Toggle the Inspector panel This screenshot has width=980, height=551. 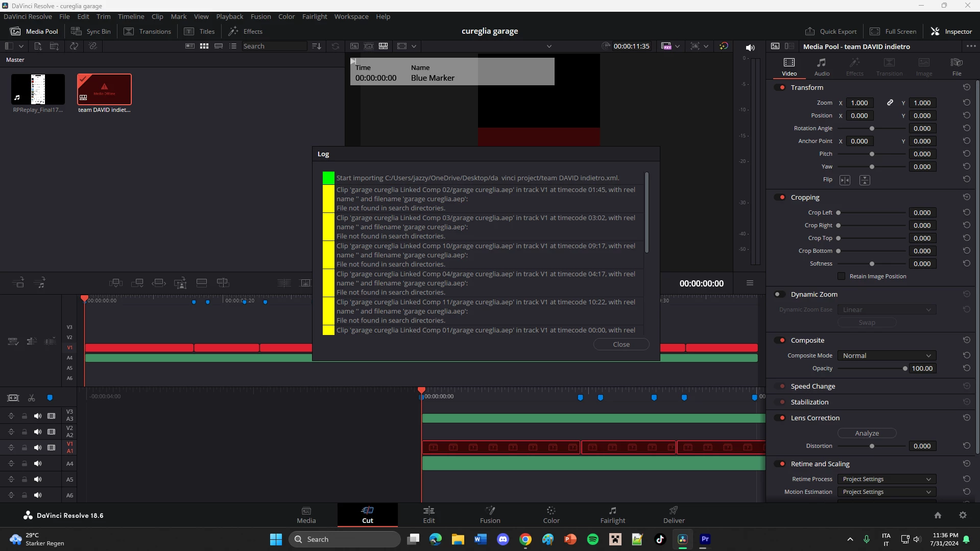(951, 31)
